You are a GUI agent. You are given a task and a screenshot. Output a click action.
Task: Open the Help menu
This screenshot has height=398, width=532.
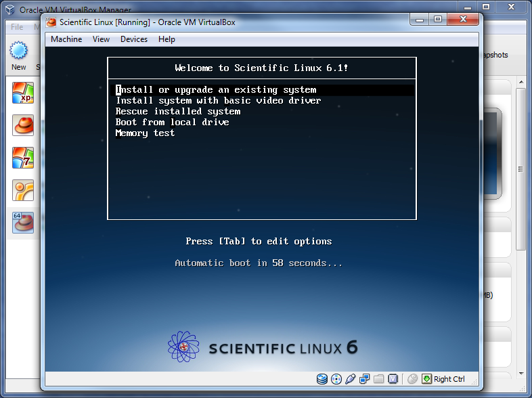coord(167,39)
